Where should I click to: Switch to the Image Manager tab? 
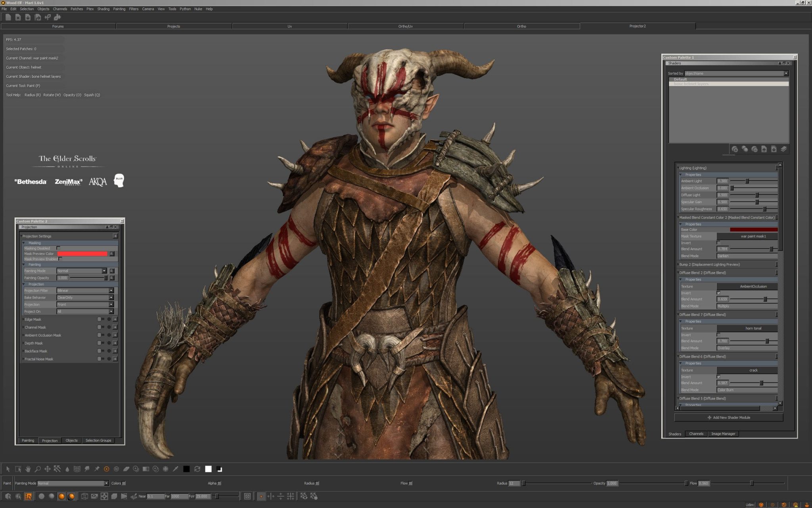[x=723, y=433]
